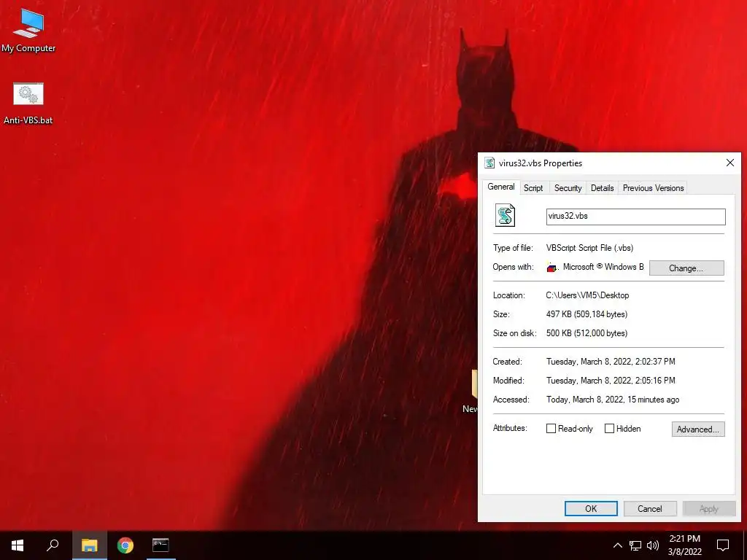Click the Change... button for Opens with
Viewport: 747px width, 560px height.
click(x=686, y=268)
